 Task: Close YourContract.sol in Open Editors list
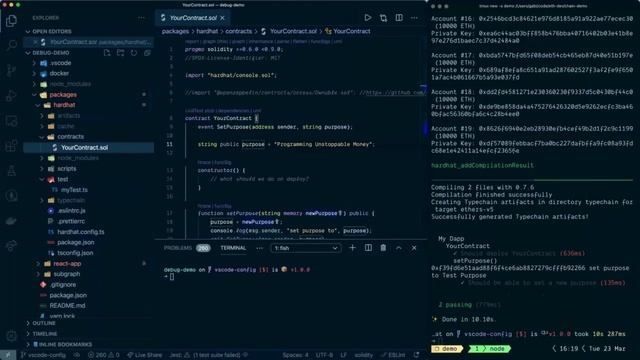pos(36,42)
